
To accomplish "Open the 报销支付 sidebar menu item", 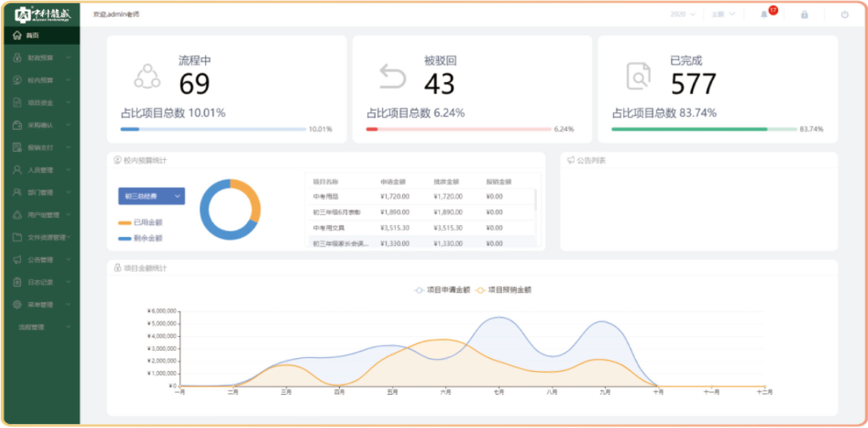I will click(x=41, y=148).
